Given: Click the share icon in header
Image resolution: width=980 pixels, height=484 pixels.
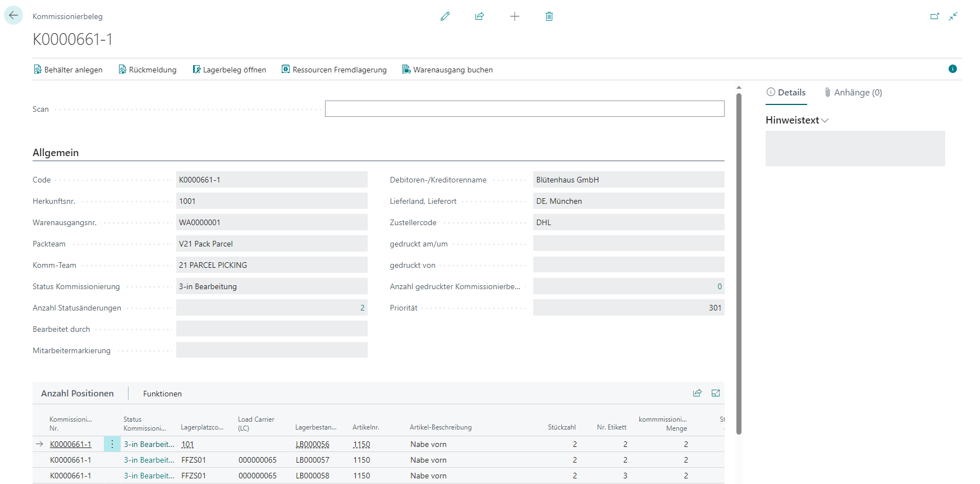Looking at the screenshot, I should pos(479,16).
